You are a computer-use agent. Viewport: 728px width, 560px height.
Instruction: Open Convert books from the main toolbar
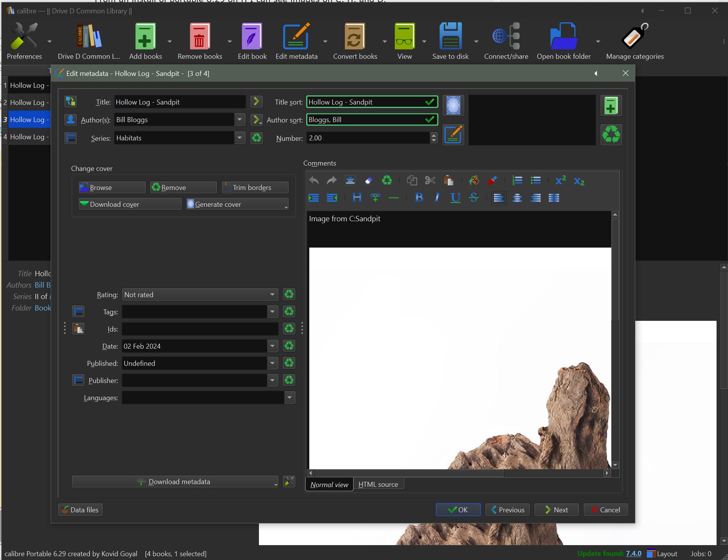pyautogui.click(x=355, y=37)
